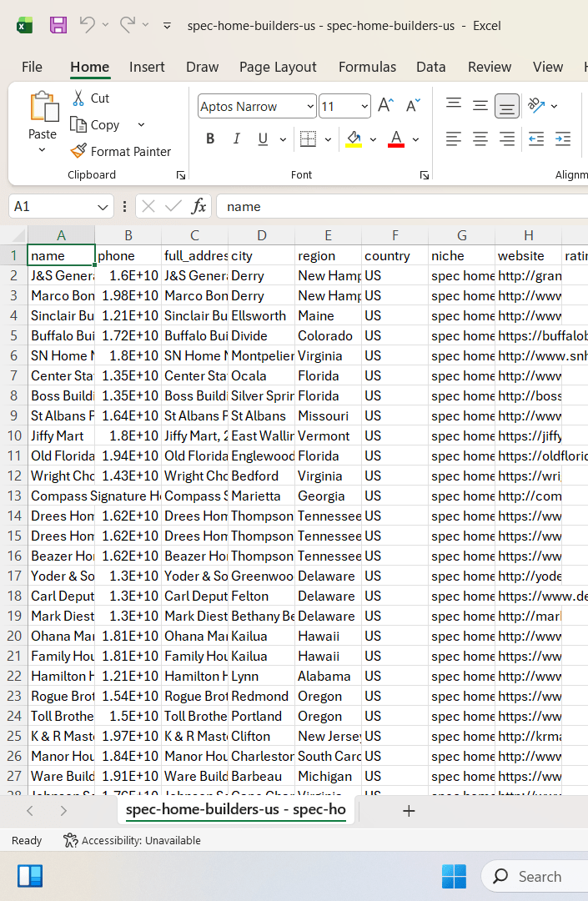Customize the Quick Access Toolbar
588x901 pixels.
point(167,25)
